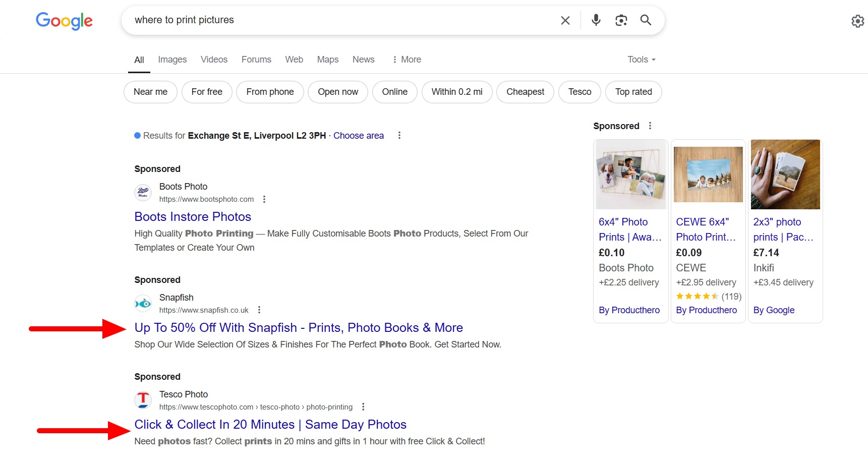
Task: Start voice search with the microphone icon
Action: coord(596,20)
